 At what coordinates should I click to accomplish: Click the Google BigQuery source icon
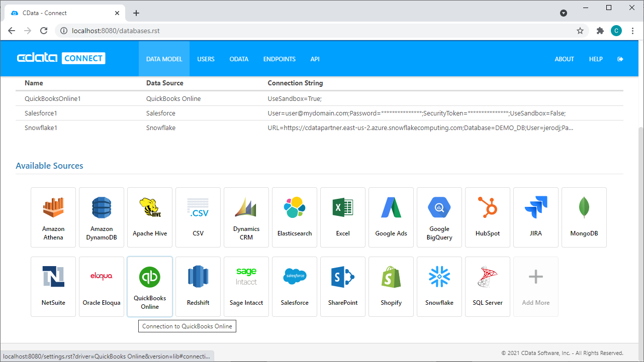click(x=439, y=217)
